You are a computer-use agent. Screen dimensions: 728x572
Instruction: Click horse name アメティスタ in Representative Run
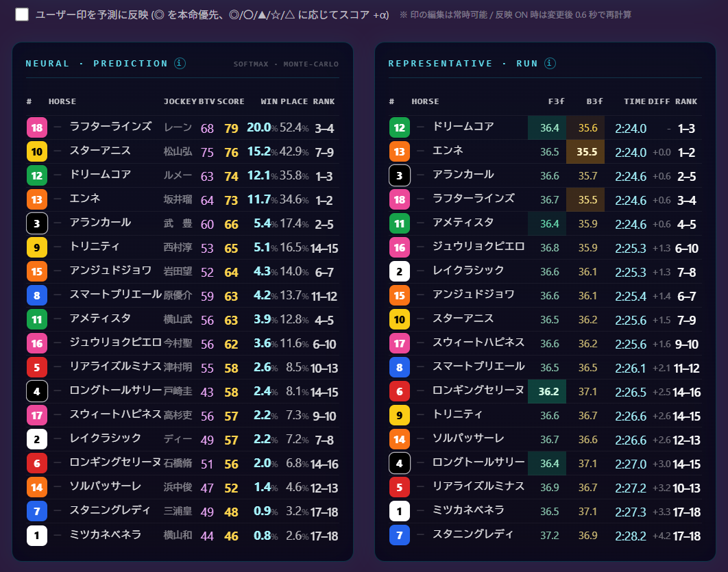(x=463, y=223)
